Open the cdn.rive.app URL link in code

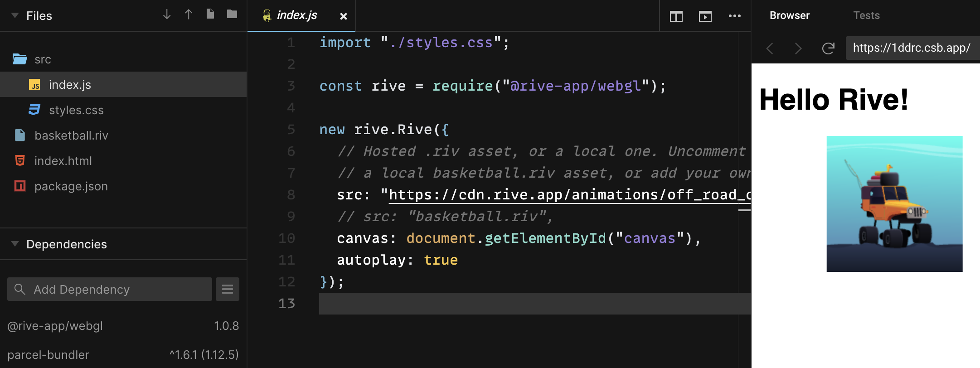(569, 195)
